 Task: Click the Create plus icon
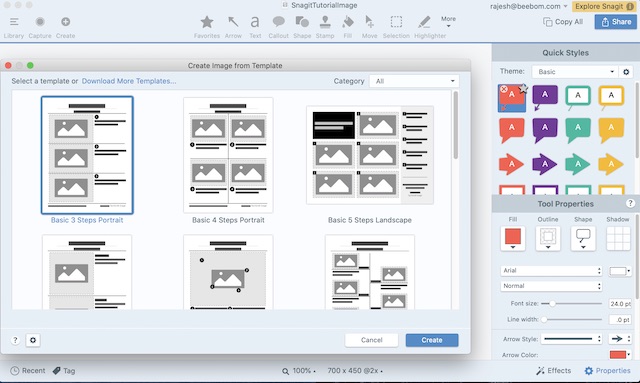coord(65,22)
